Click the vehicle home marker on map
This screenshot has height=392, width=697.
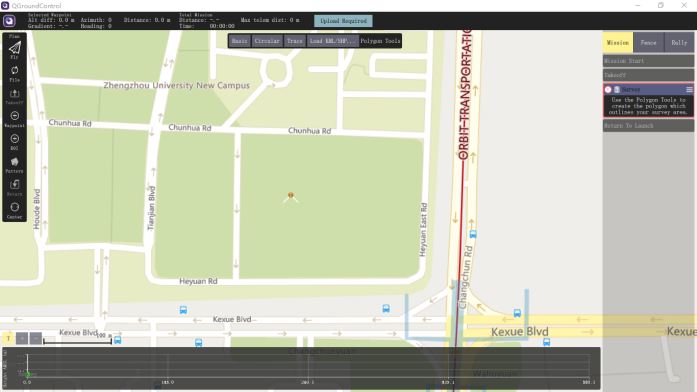click(291, 197)
